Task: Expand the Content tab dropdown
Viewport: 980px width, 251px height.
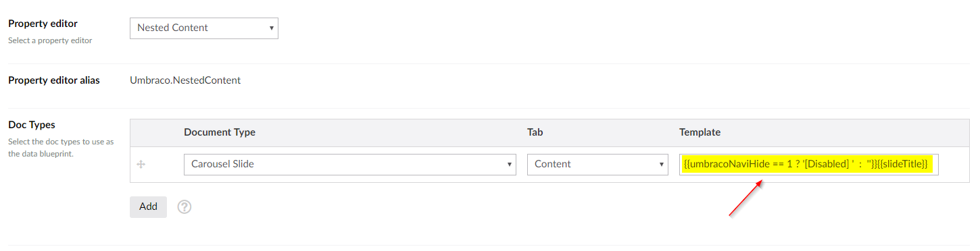Action: coord(598,164)
